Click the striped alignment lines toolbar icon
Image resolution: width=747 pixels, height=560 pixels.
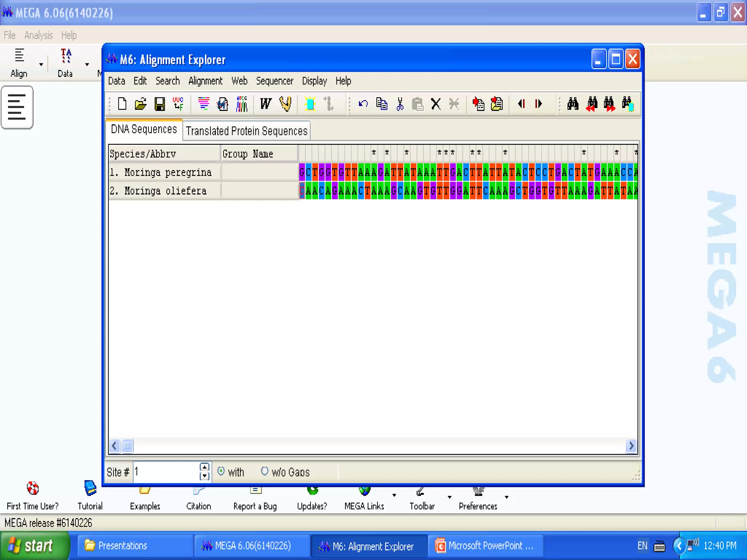(x=204, y=104)
